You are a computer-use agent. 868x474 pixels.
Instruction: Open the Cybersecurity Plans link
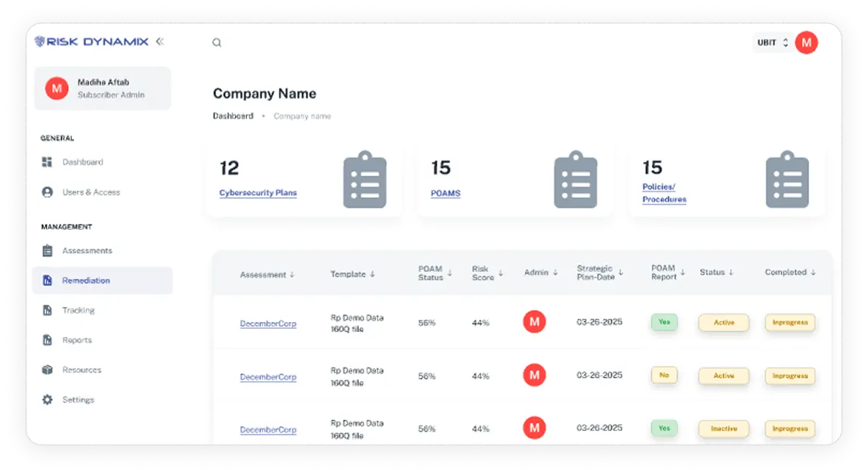[x=258, y=193]
